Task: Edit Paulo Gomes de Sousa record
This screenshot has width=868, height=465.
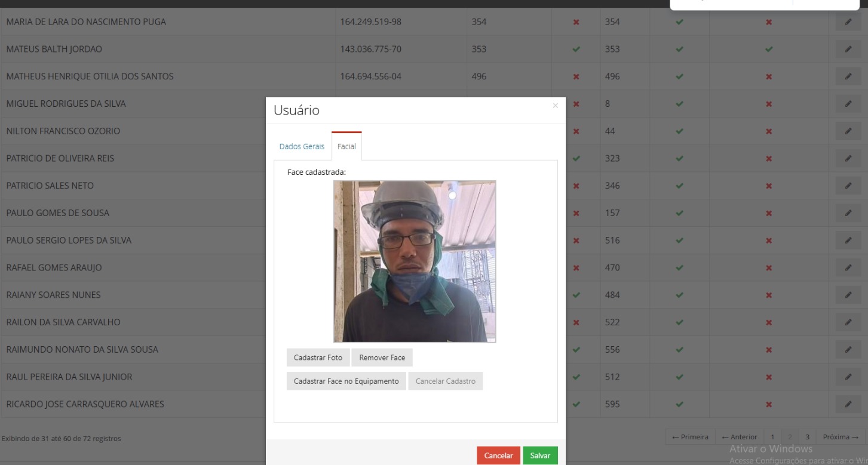Action: [x=848, y=213]
